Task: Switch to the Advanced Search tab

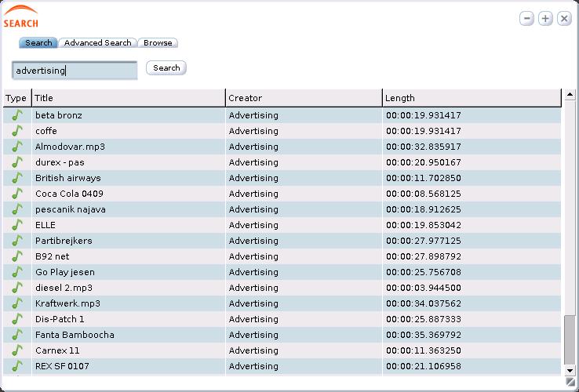Action: [x=97, y=43]
